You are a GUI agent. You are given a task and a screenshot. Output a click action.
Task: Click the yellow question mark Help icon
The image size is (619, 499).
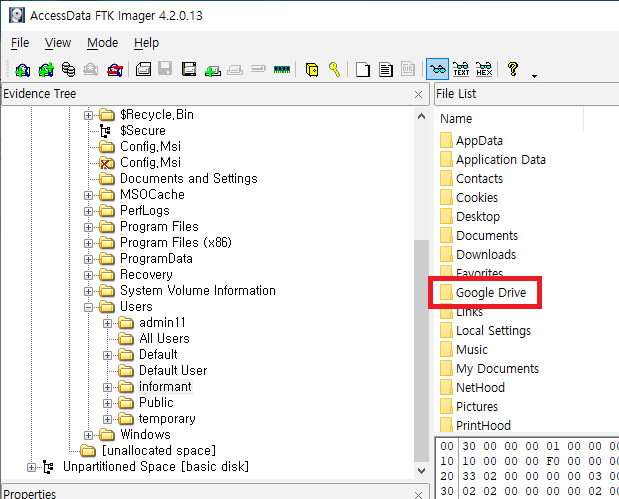[513, 69]
